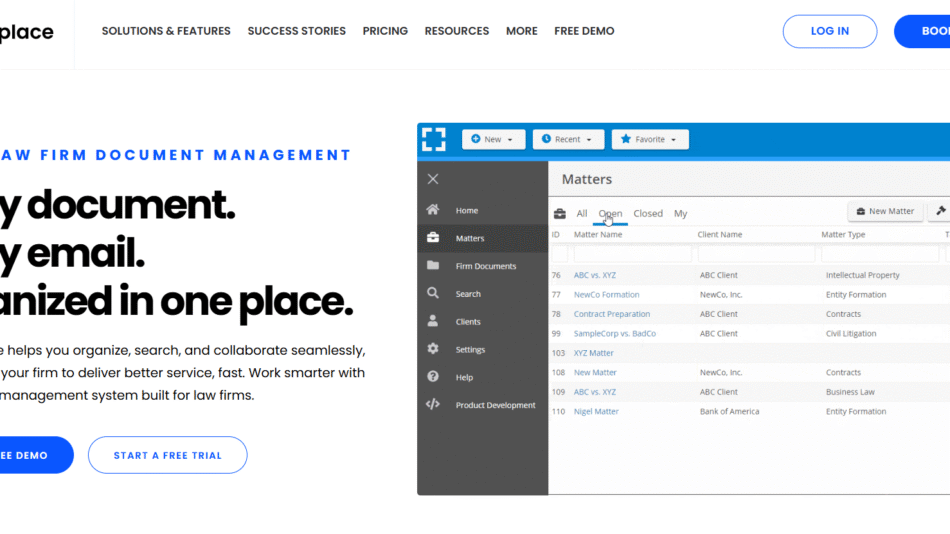The width and height of the screenshot is (950, 534).
Task: Switch to the Closed matters tab
Action: pyautogui.click(x=647, y=213)
